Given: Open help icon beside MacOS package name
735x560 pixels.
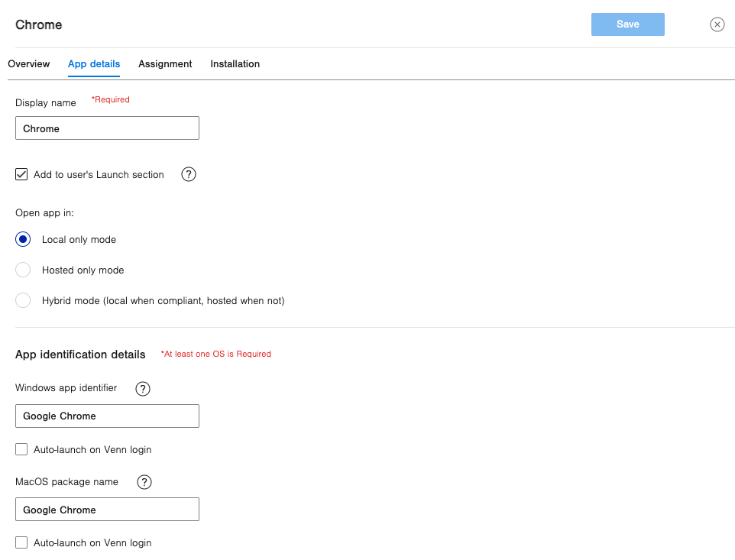Looking at the screenshot, I should click(x=144, y=482).
